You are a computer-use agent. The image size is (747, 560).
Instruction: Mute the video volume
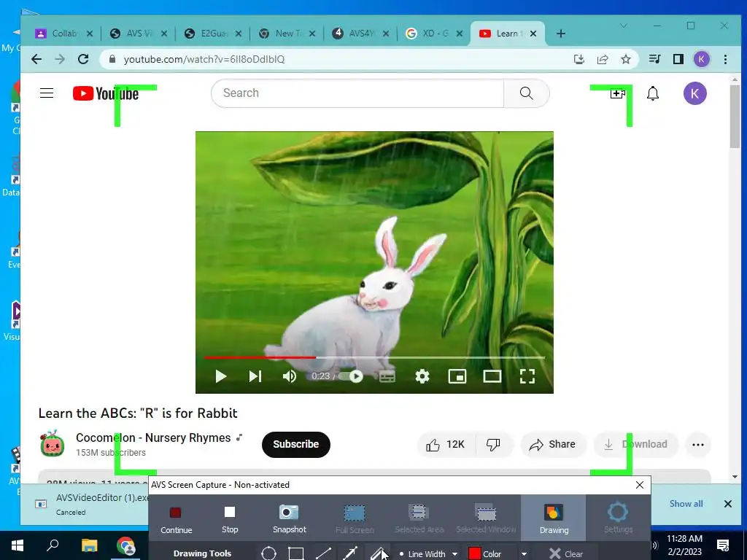point(289,376)
